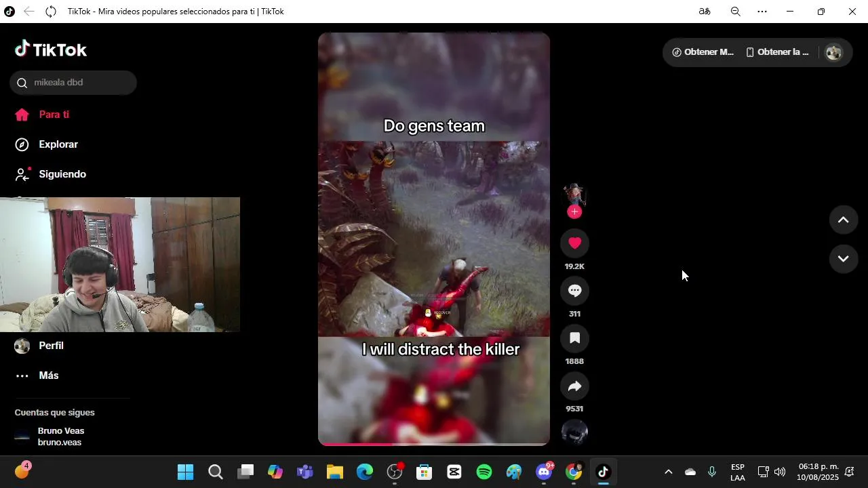The height and width of the screenshot is (488, 868).
Task: Open the profile avatar in top right
Action: (833, 52)
